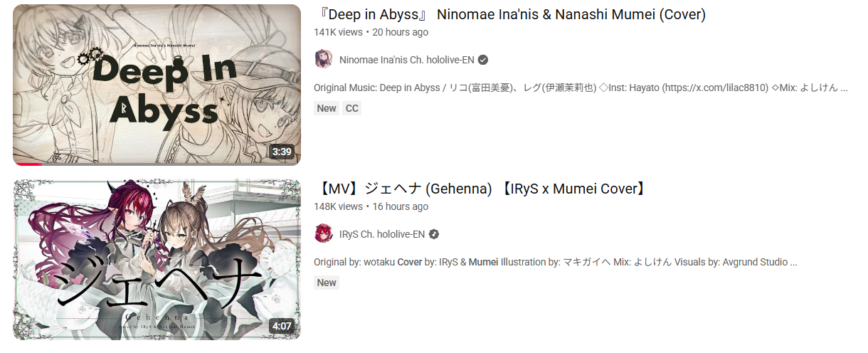
Task: Click the Gehenna description snippet text
Action: pyautogui.click(x=555, y=262)
